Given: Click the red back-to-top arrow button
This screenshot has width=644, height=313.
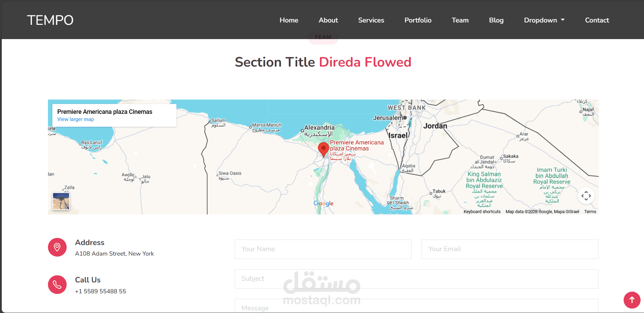Looking at the screenshot, I should coord(632,300).
